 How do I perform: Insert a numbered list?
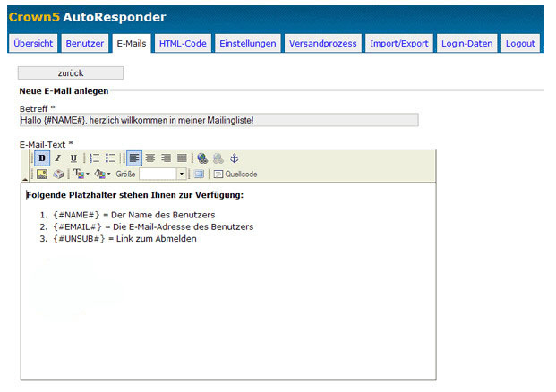point(94,158)
